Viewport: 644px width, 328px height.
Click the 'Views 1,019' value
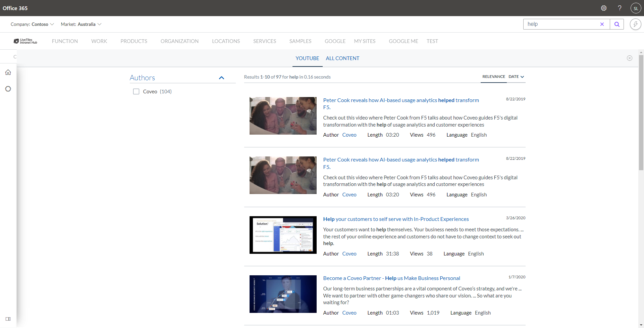pyautogui.click(x=433, y=313)
